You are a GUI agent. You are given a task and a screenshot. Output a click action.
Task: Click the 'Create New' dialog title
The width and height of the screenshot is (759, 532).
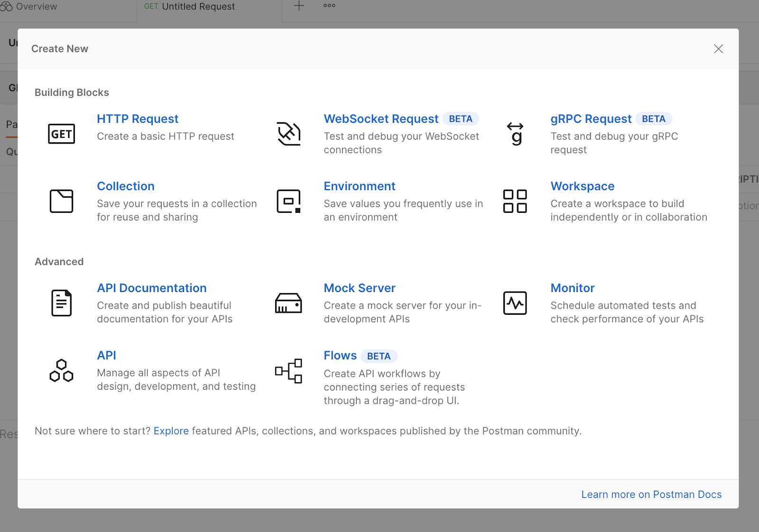pos(60,49)
